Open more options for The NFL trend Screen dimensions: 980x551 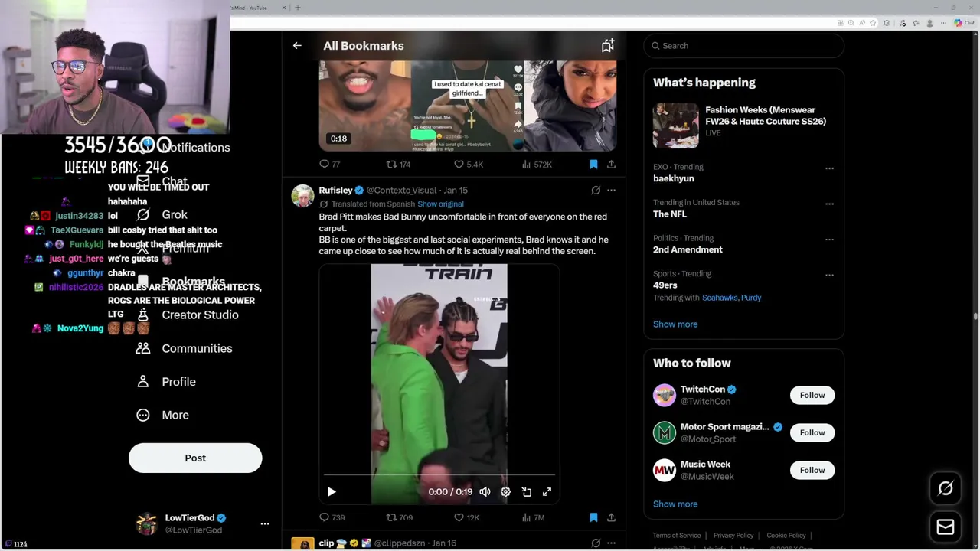[x=829, y=204]
